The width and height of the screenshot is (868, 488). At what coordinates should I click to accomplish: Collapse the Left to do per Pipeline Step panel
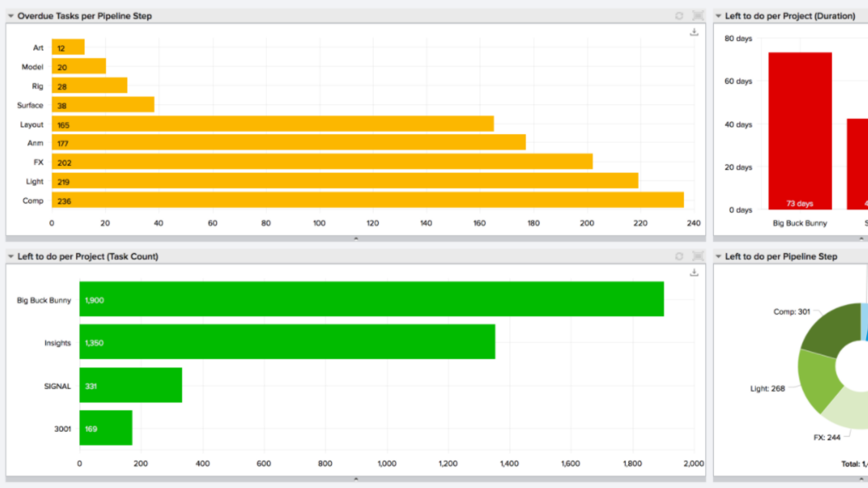coord(718,256)
